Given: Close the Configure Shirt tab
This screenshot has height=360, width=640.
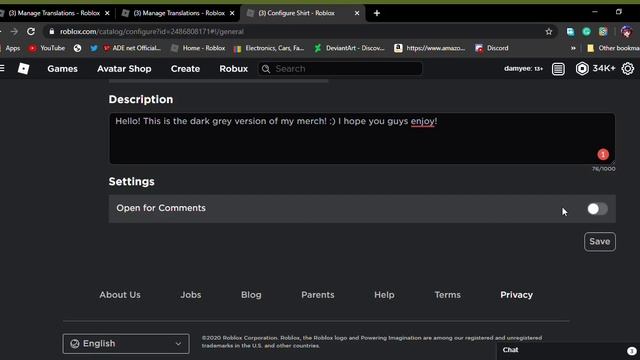Looking at the screenshot, I should 357,13.
